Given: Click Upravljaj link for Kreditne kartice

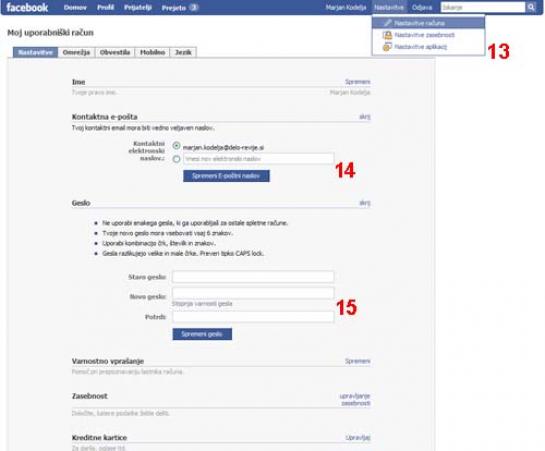Looking at the screenshot, I should [x=358, y=437].
